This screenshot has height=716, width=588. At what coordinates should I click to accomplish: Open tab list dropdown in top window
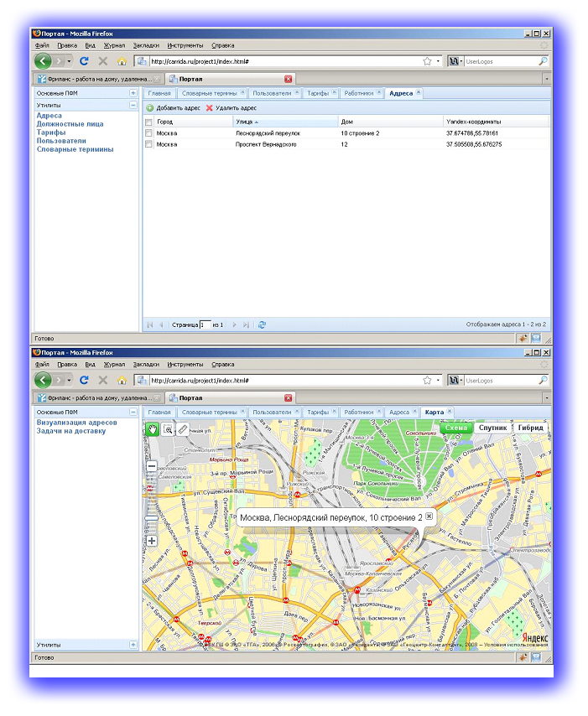(546, 79)
